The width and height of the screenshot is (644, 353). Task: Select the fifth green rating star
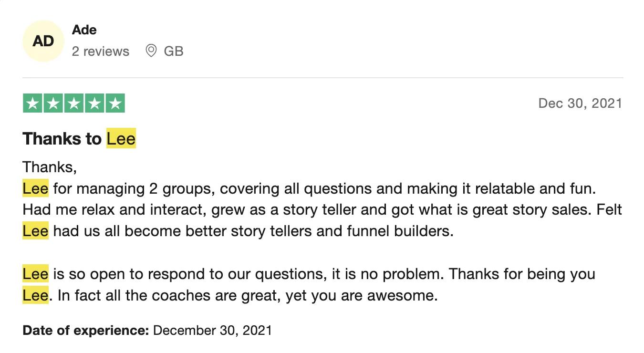[115, 103]
